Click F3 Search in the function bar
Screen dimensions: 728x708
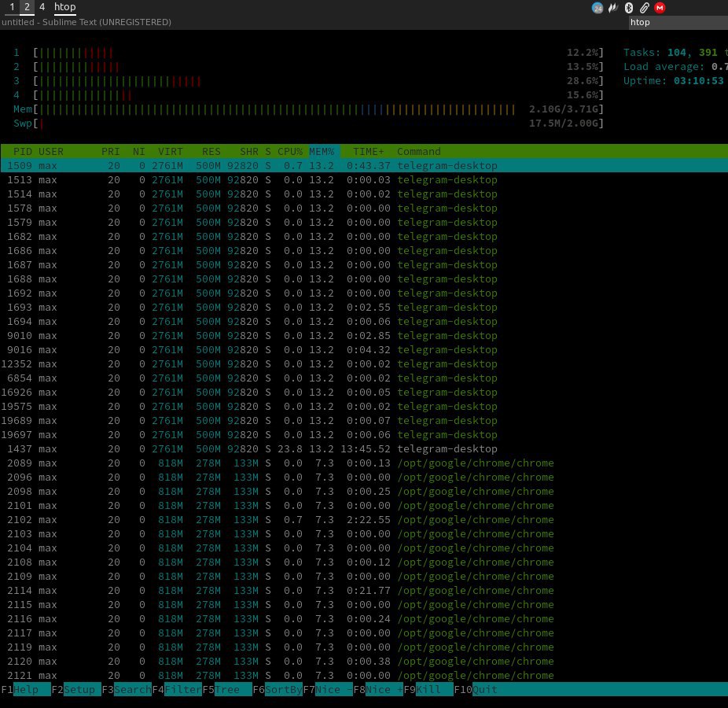(x=127, y=689)
